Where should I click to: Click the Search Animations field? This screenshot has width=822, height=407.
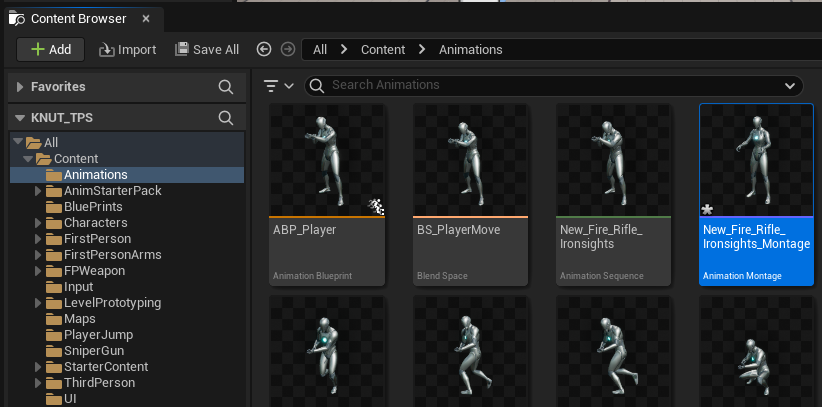pos(556,85)
